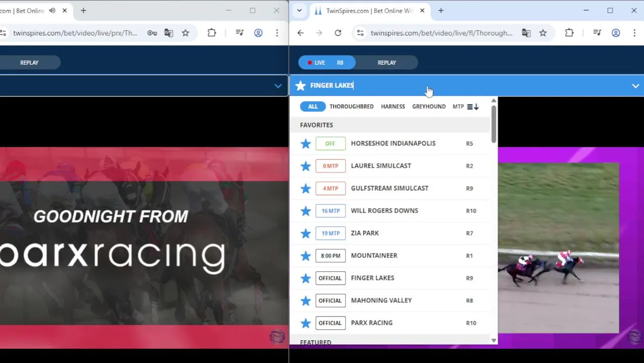The height and width of the screenshot is (363, 644).
Task: Click REPLAY button in left window
Action: point(29,63)
